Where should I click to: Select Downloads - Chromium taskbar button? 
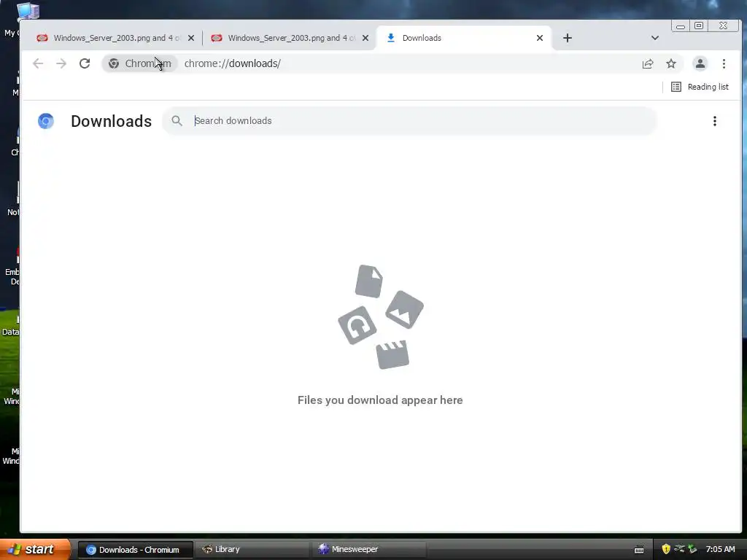[136, 550]
